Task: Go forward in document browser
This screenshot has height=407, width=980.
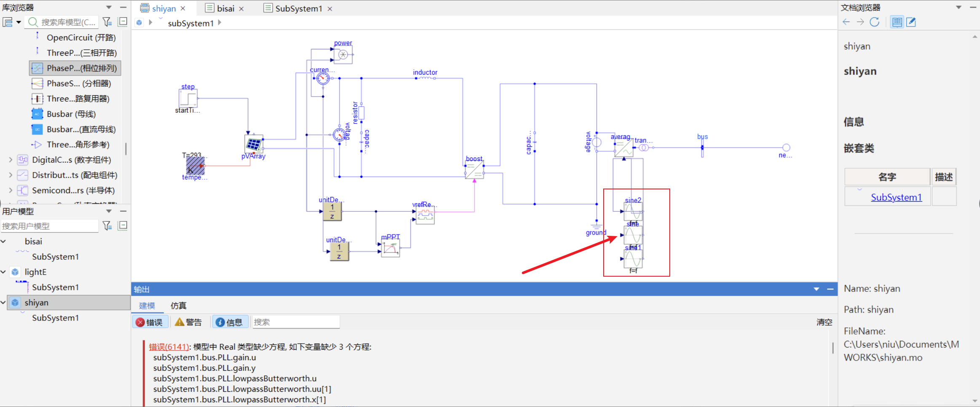Action: click(x=860, y=22)
